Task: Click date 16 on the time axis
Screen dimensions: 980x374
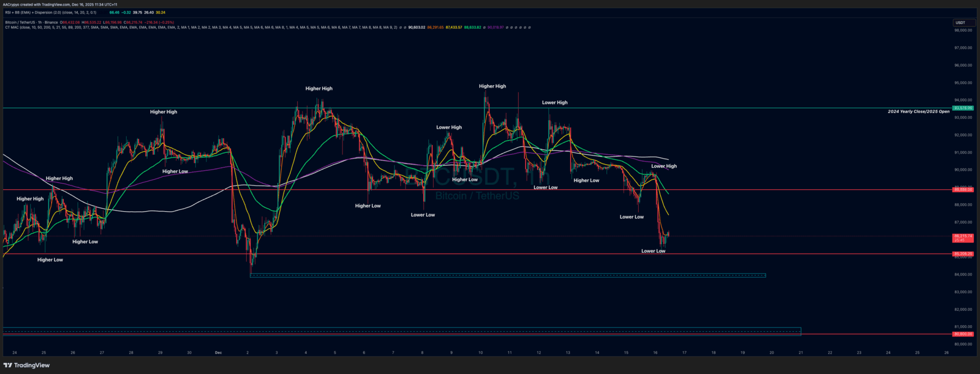Action: (655, 353)
